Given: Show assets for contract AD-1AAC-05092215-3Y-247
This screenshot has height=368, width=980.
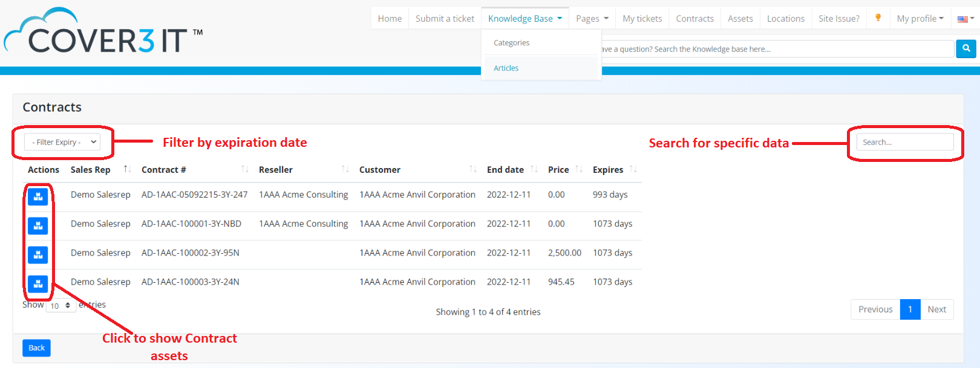Looking at the screenshot, I should (38, 197).
